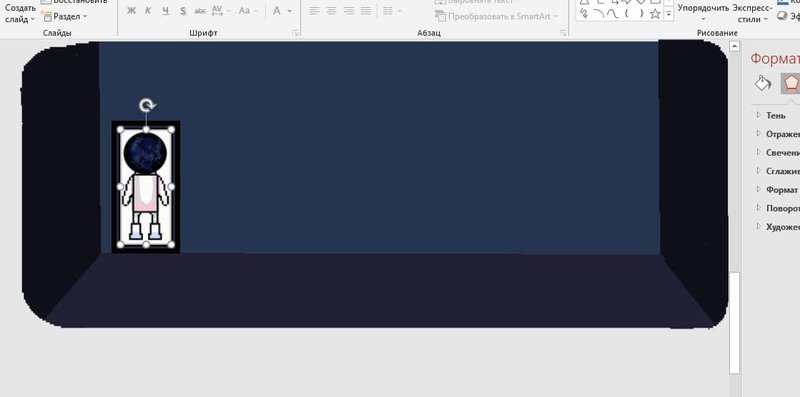
Task: Expand Формат section in pane
Action: pos(778,189)
